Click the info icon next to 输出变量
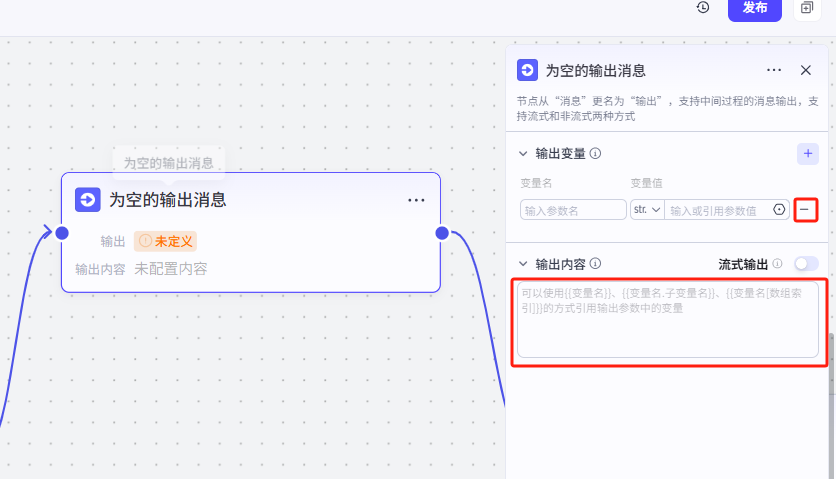Image resolution: width=836 pixels, height=479 pixels. [x=595, y=154]
